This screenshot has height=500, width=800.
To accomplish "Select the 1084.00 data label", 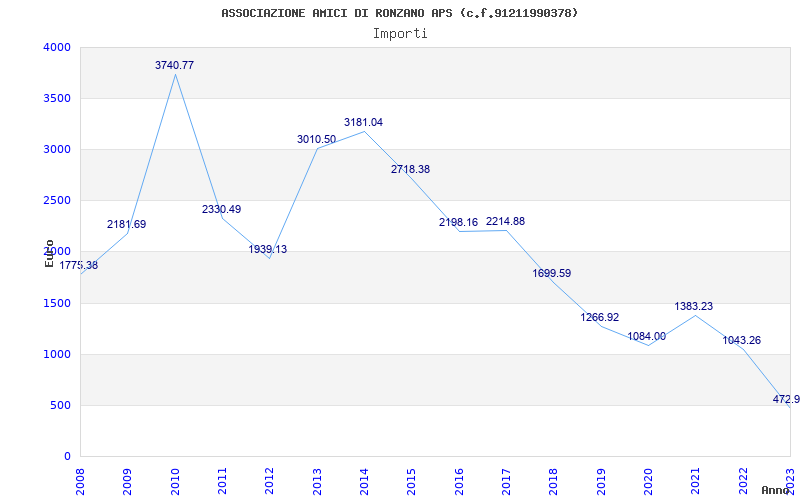I will (646, 336).
